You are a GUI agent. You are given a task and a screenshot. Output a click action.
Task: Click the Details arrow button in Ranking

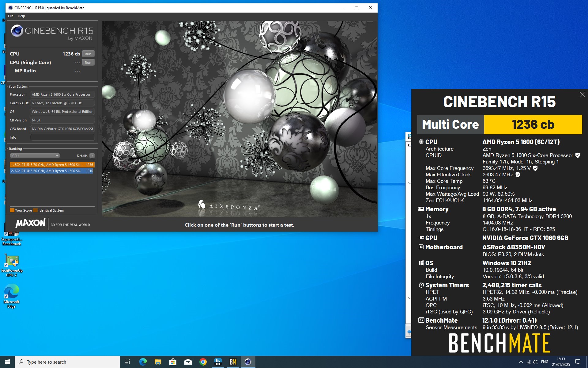tap(92, 156)
